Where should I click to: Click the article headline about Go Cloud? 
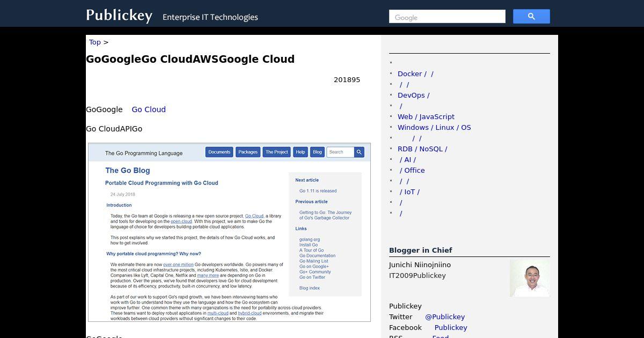(190, 59)
